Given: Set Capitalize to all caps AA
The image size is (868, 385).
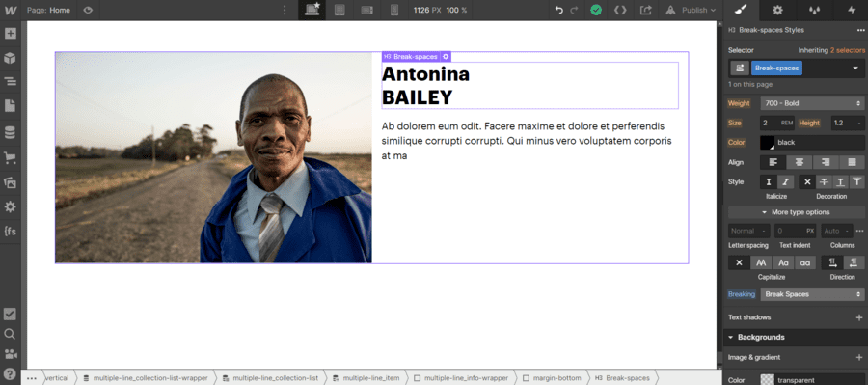Looking at the screenshot, I should pos(761,263).
